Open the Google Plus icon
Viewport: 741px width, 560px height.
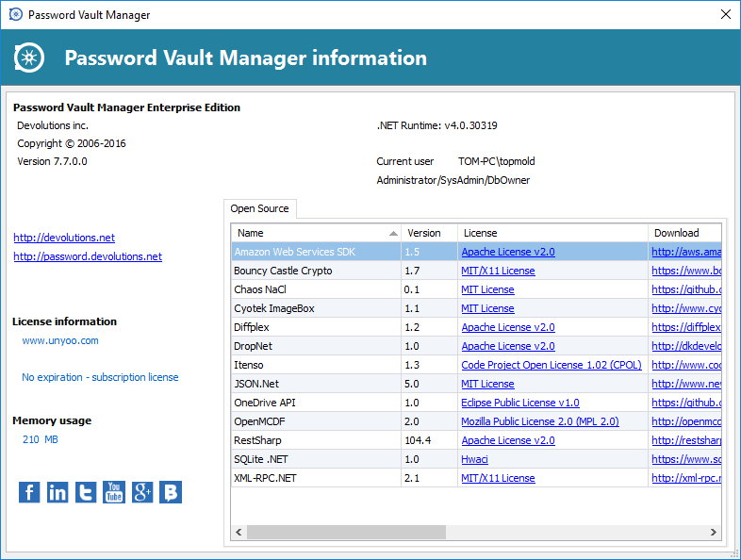click(142, 492)
